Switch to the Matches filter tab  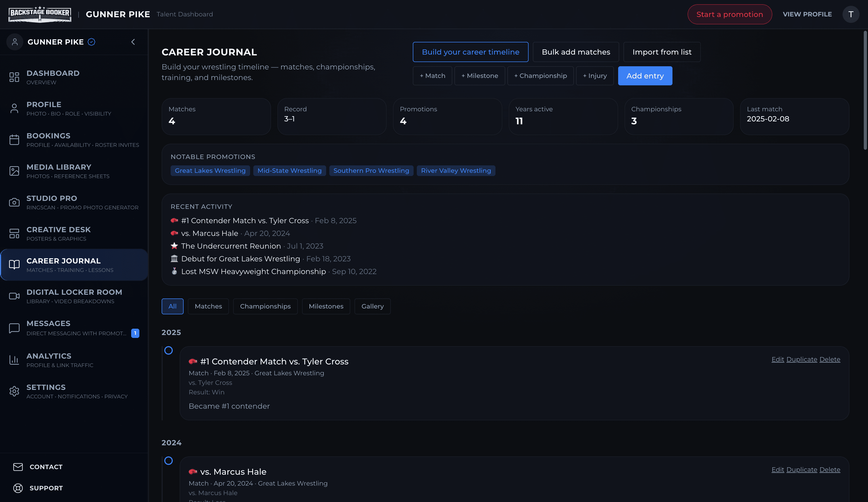tap(208, 306)
